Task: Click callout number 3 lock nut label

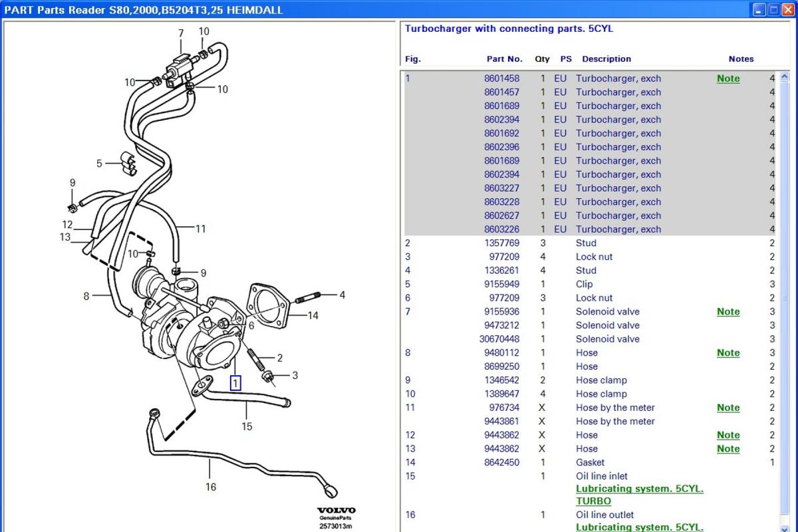Action: (295, 375)
